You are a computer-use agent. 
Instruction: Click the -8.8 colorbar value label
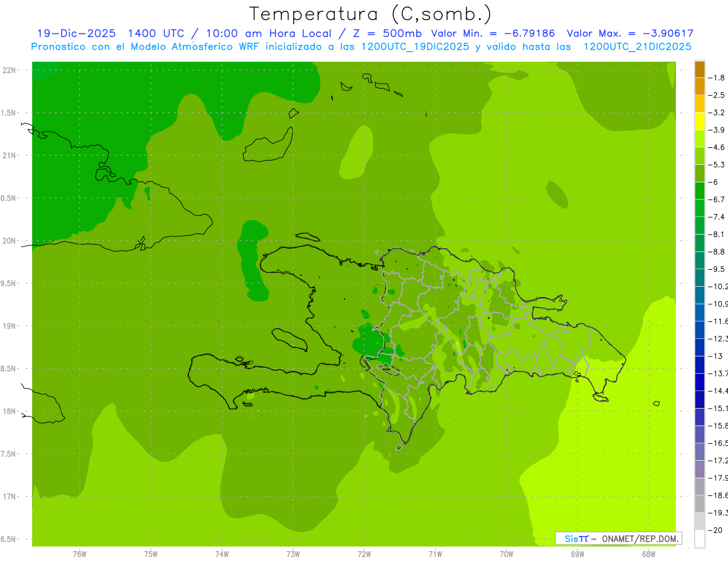pyautogui.click(x=717, y=252)
